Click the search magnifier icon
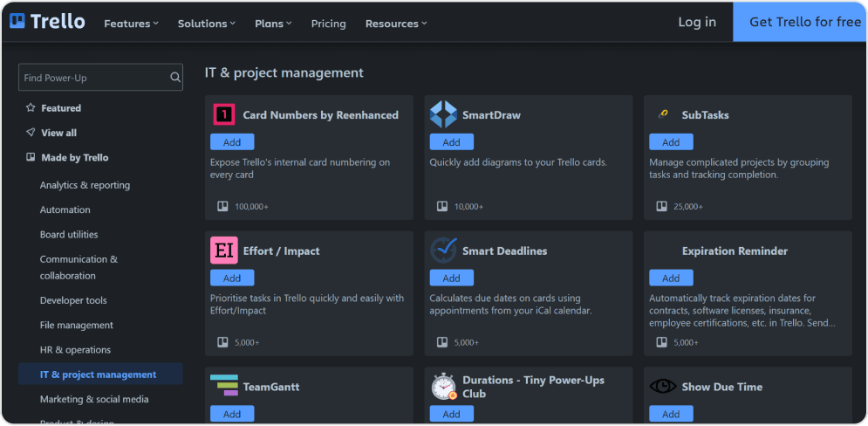Viewport: 868px width, 426px height. [x=175, y=78]
